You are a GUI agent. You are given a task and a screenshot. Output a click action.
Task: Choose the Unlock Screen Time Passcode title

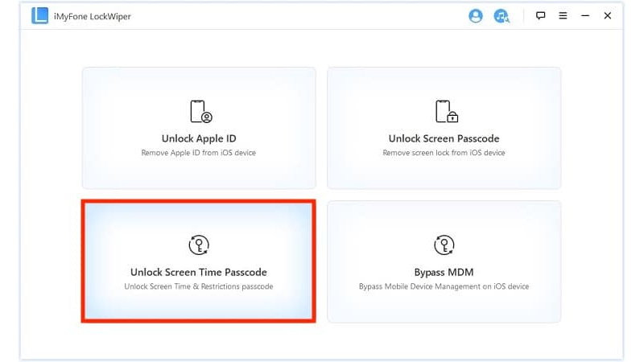pos(199,272)
